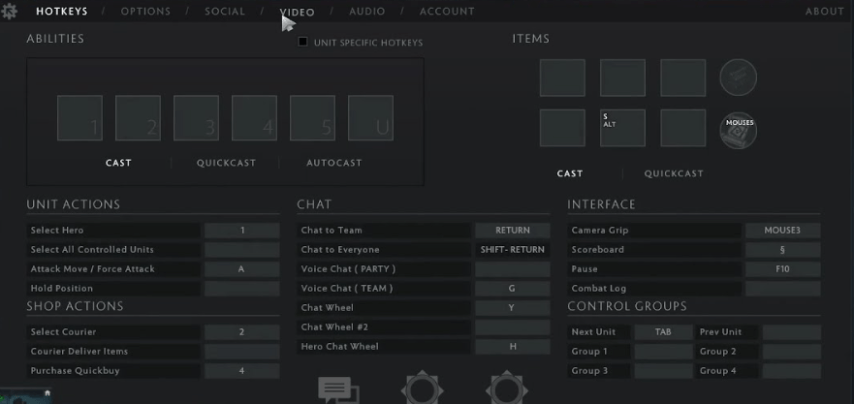Select ability slot number 1
This screenshot has width=854, height=404.
tap(80, 118)
